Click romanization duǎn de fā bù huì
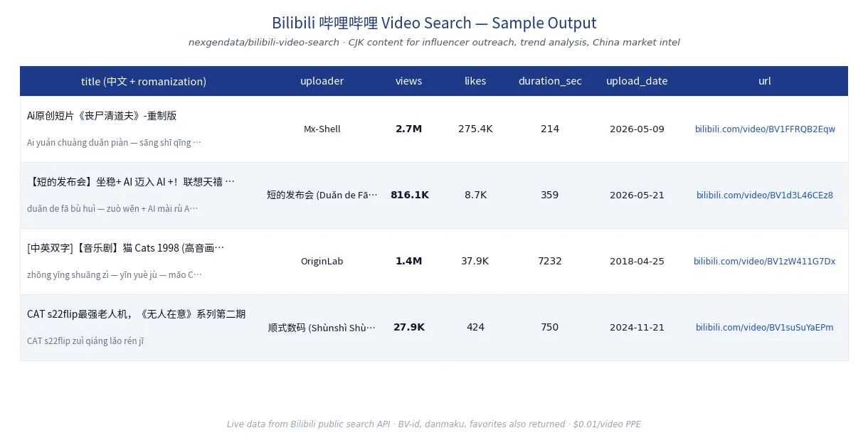Screen dimensions: 868x440 pyautogui.click(x=112, y=208)
